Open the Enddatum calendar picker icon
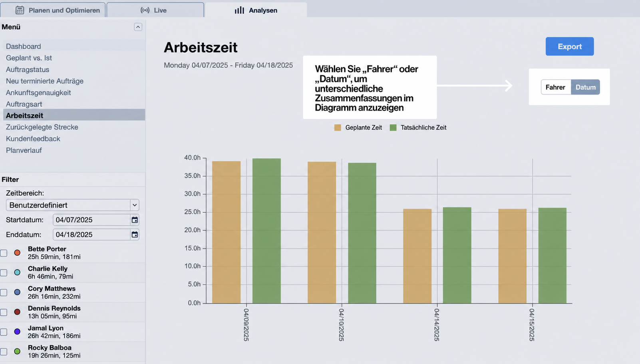 [x=135, y=235]
